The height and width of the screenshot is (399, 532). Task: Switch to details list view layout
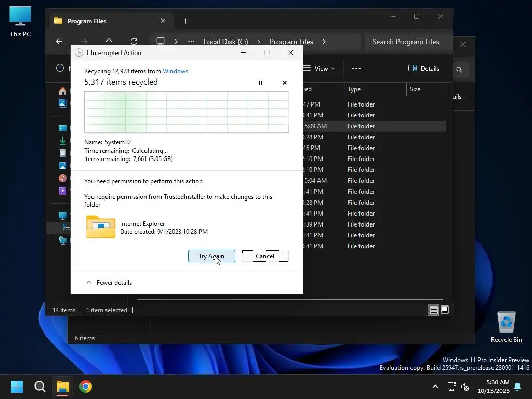(434, 310)
